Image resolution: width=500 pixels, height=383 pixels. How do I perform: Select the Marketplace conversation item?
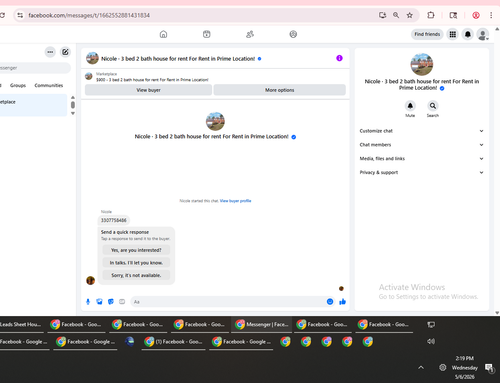[33, 105]
